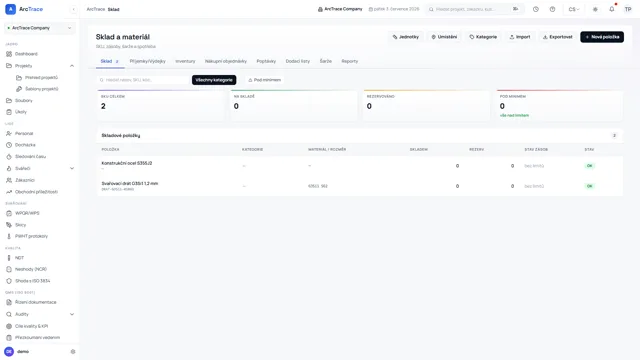
Task: Click the SKU celkem summary card
Action: (x=160, y=106)
